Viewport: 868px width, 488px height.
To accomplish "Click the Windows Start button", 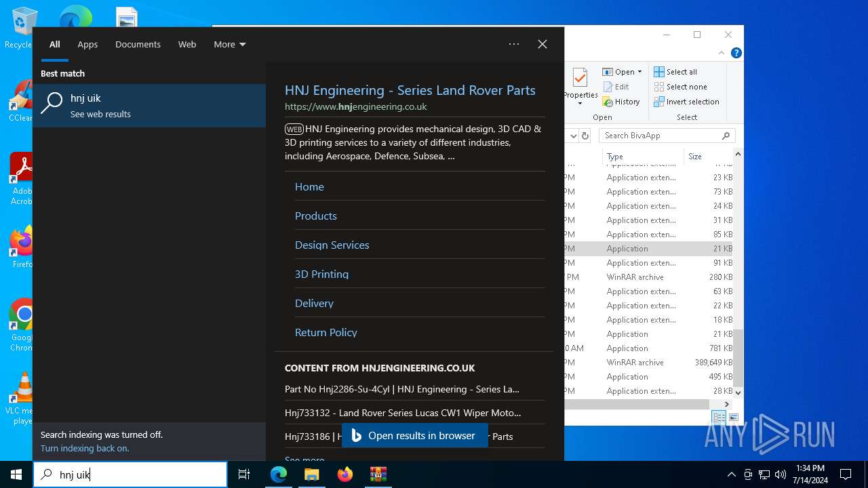I will coord(16,474).
